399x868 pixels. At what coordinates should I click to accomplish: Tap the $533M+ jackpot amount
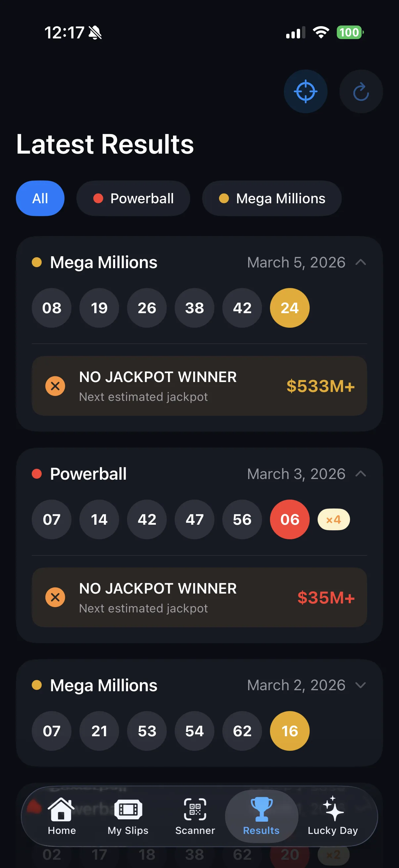[320, 387]
